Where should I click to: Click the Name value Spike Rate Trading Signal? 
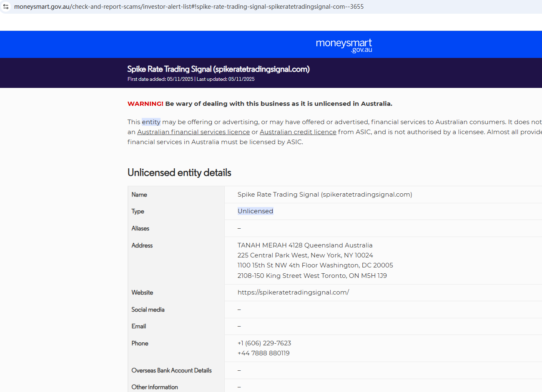point(325,195)
